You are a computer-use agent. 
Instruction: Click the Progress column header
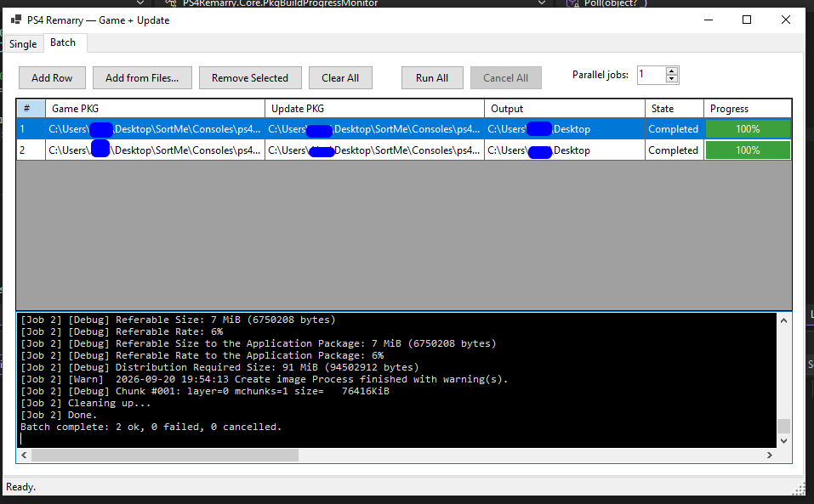tap(748, 109)
